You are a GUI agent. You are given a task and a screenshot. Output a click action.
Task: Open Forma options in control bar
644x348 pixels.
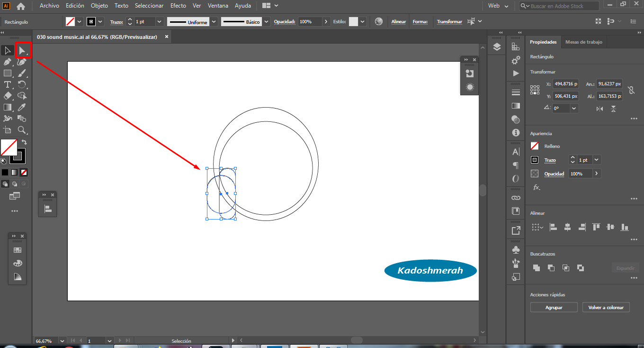click(420, 22)
